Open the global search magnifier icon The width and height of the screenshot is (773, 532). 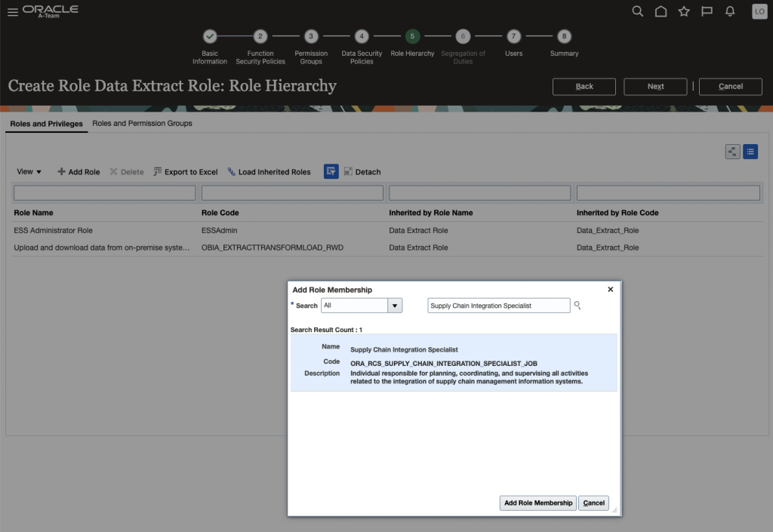tap(637, 11)
